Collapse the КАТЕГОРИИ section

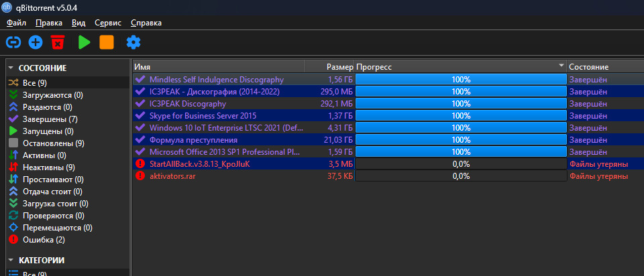[11, 260]
